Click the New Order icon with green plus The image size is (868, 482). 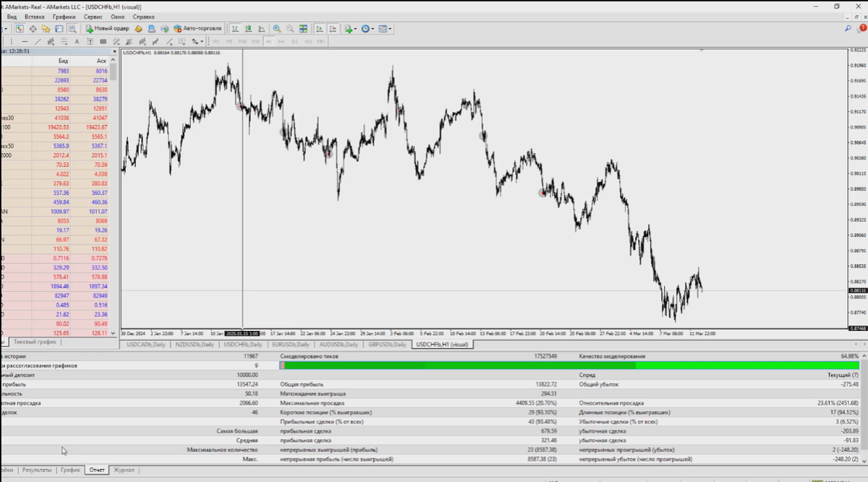(89, 29)
